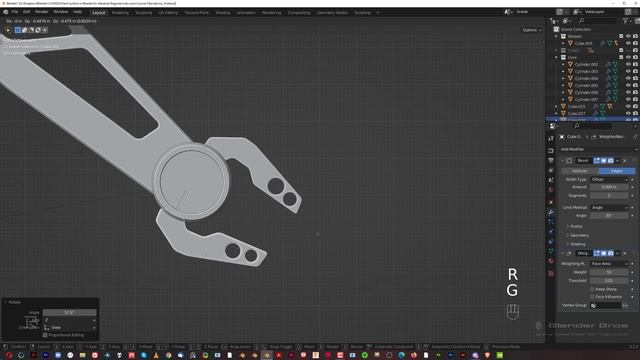This screenshot has width=640, height=360.
Task: Open the Scene properties tab
Action: click(551, 180)
